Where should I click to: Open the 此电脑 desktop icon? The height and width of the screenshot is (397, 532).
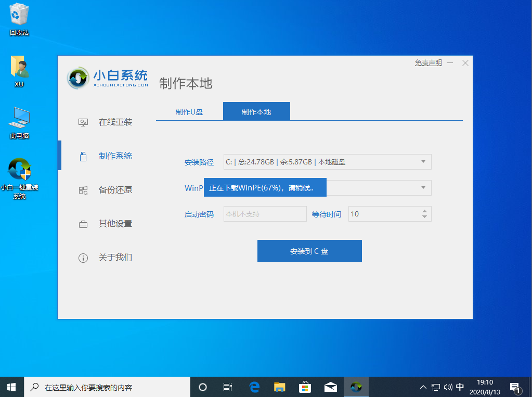(19, 119)
